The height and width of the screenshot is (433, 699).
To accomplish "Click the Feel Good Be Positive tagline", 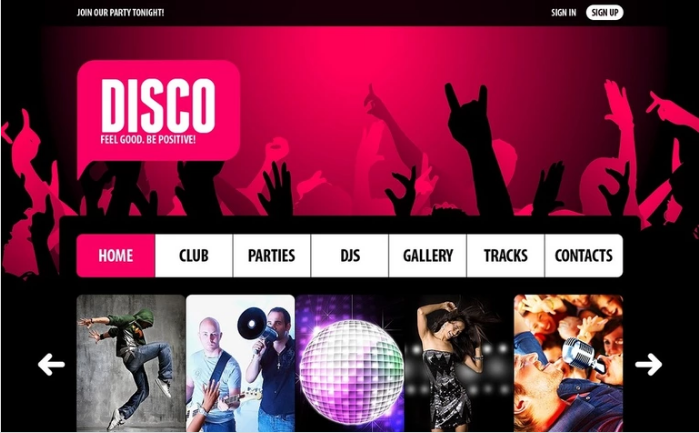I will (148, 140).
